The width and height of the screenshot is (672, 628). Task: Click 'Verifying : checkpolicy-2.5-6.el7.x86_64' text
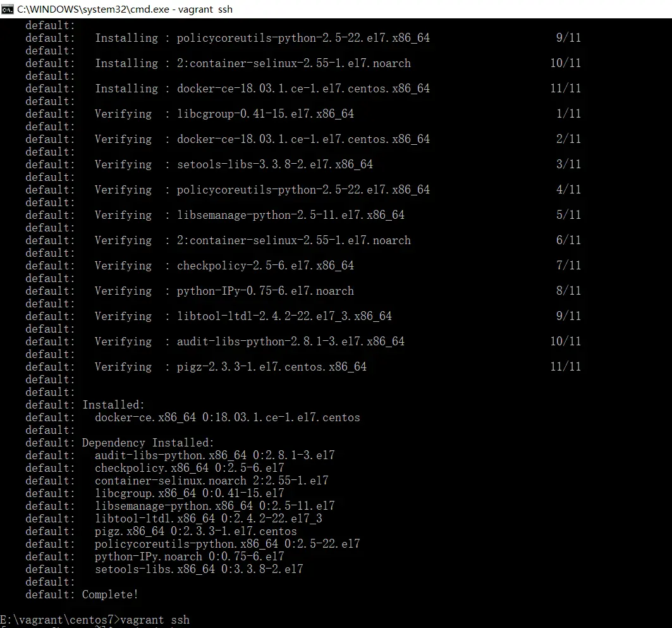(x=224, y=266)
